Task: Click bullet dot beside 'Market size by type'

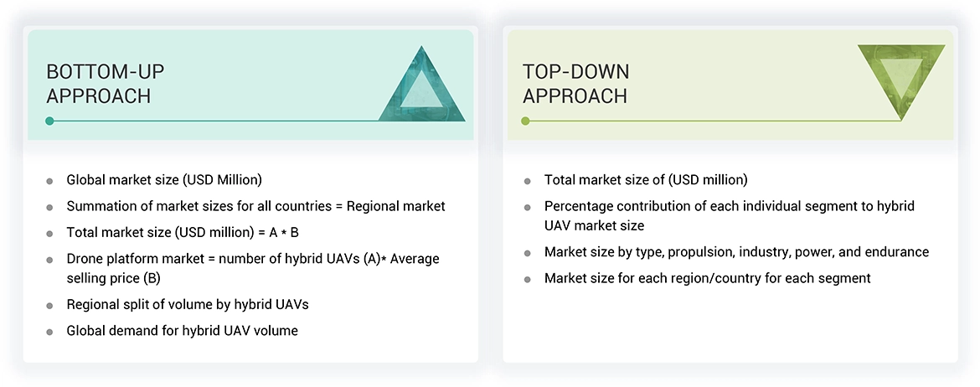Action: pyautogui.click(x=527, y=253)
